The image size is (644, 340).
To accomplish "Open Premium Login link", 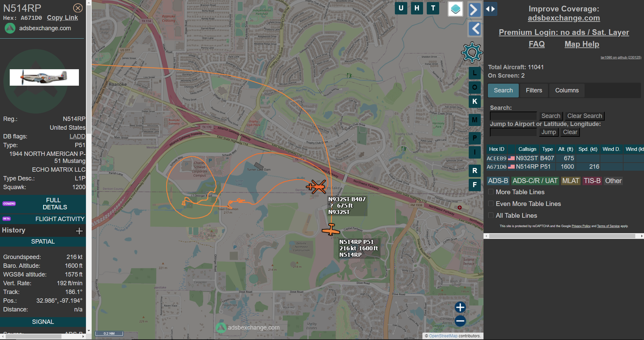I will coord(564,32).
